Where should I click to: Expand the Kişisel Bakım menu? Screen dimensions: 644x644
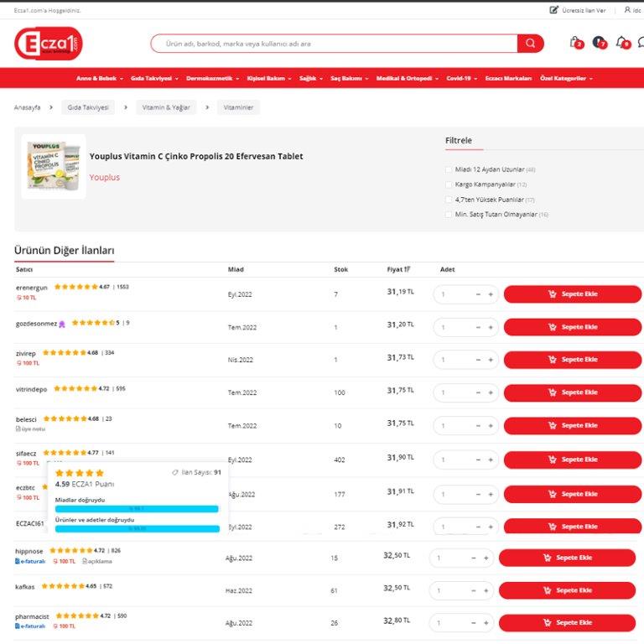click(x=269, y=78)
